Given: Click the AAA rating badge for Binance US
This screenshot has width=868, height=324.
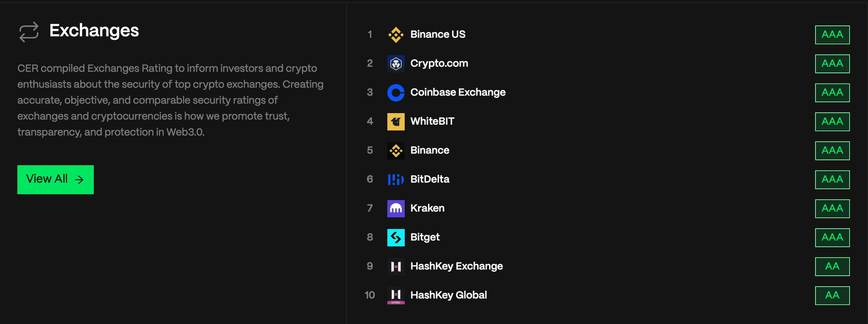Looking at the screenshot, I should tap(832, 35).
